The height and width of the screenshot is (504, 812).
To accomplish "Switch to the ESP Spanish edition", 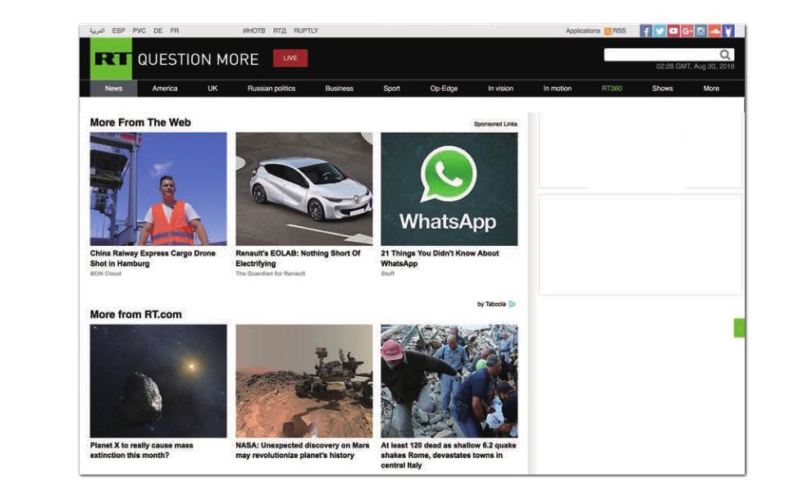I will click(119, 31).
